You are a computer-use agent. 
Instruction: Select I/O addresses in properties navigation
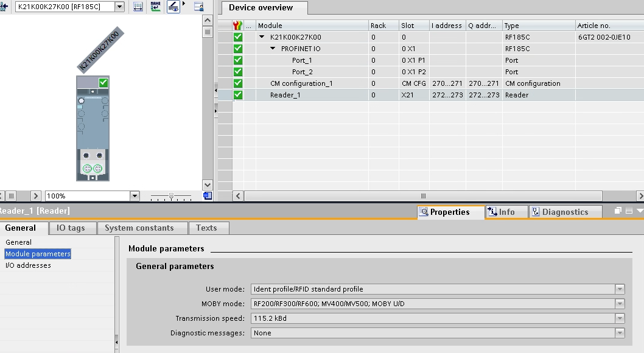coord(29,265)
